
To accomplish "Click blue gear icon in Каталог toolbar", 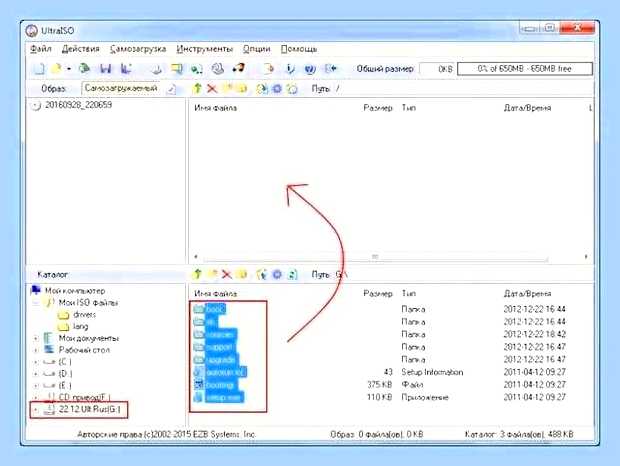I will (277, 274).
